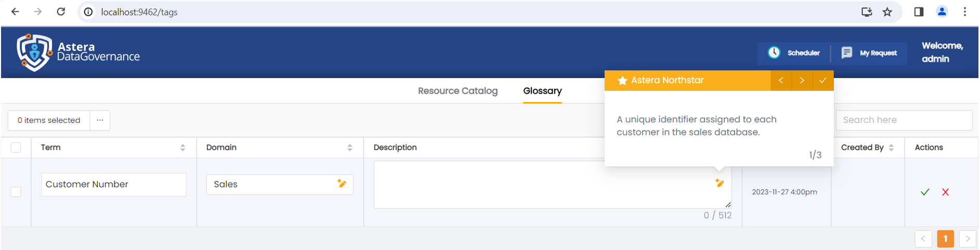This screenshot has width=980, height=250.
Task: Bookmark this page with the star icon
Action: click(887, 12)
